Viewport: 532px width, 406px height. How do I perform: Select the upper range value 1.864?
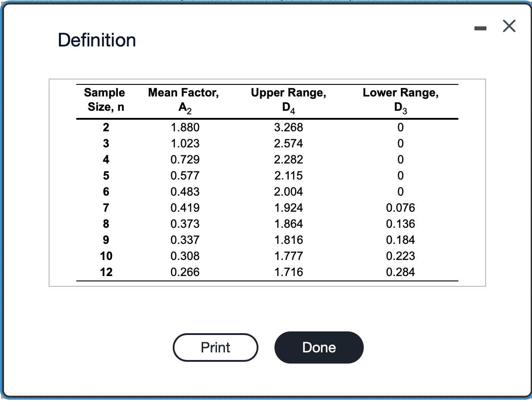[289, 224]
